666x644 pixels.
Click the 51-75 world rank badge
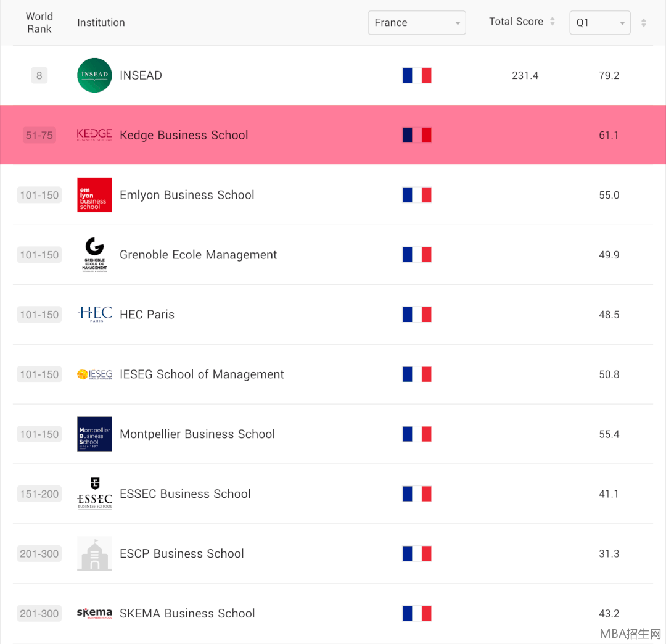(39, 135)
